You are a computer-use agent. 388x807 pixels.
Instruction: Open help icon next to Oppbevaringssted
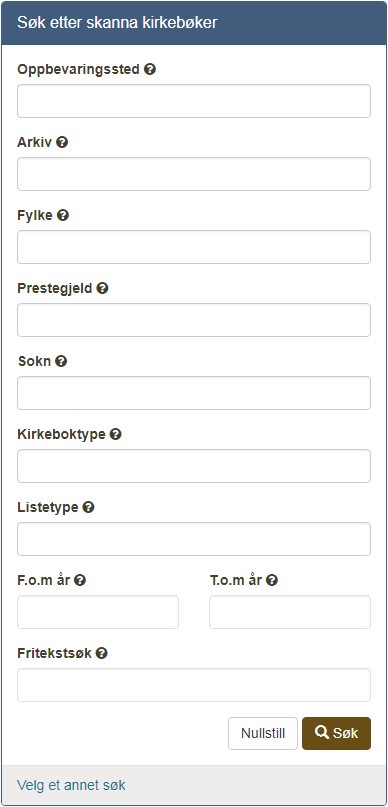(x=150, y=69)
